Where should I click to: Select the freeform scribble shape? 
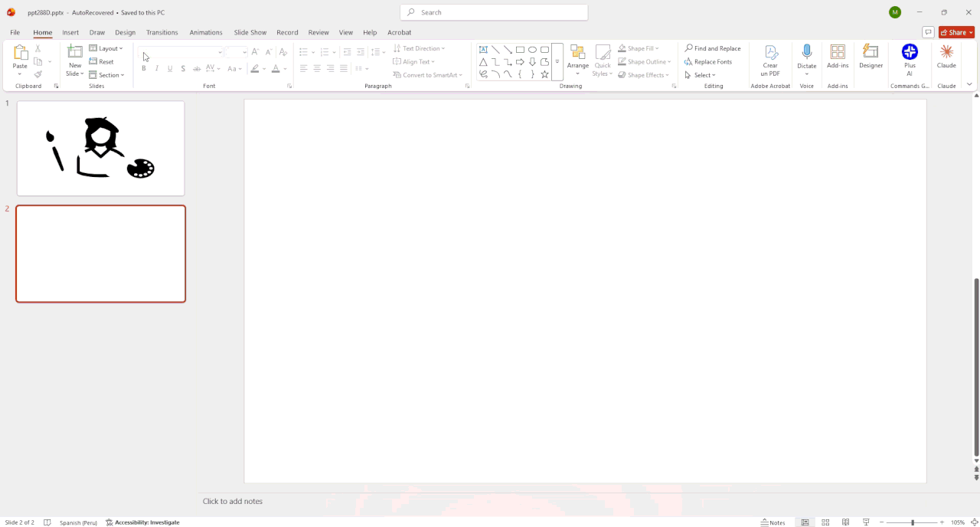[x=483, y=74]
